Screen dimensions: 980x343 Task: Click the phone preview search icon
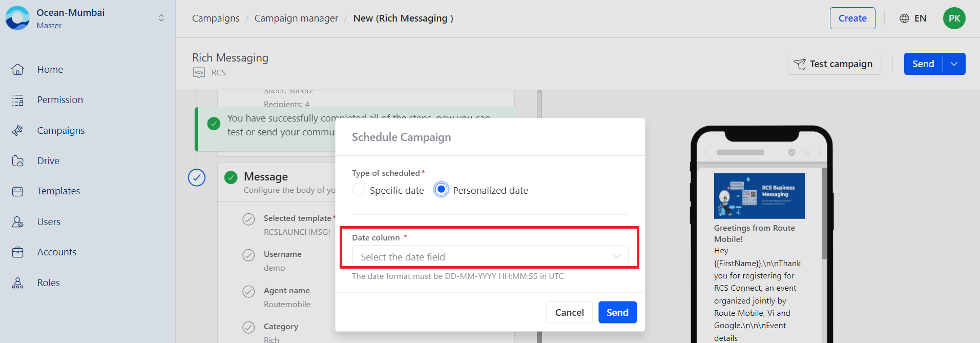(806, 152)
